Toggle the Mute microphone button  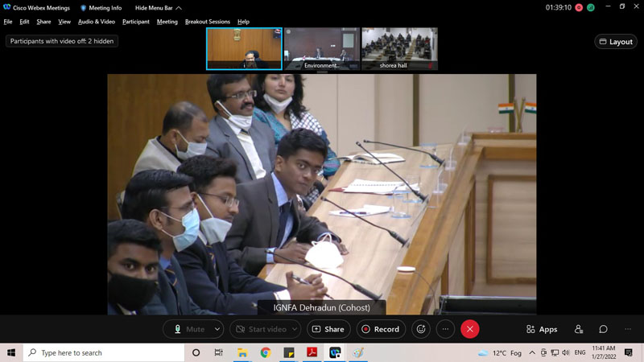click(188, 329)
